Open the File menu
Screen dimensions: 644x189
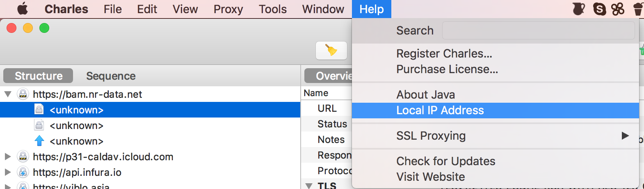point(112,9)
